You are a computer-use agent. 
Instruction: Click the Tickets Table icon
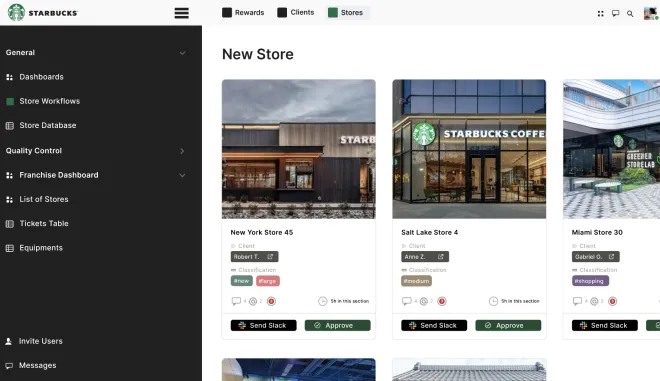click(x=10, y=224)
